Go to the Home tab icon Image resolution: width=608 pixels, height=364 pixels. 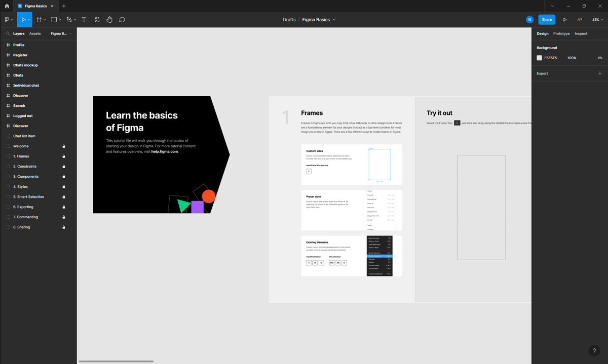[7, 6]
